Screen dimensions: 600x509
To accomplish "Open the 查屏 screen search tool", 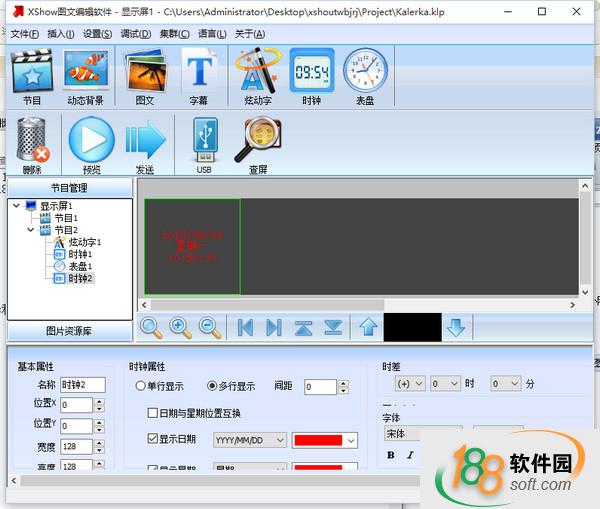I will pyautogui.click(x=257, y=141).
